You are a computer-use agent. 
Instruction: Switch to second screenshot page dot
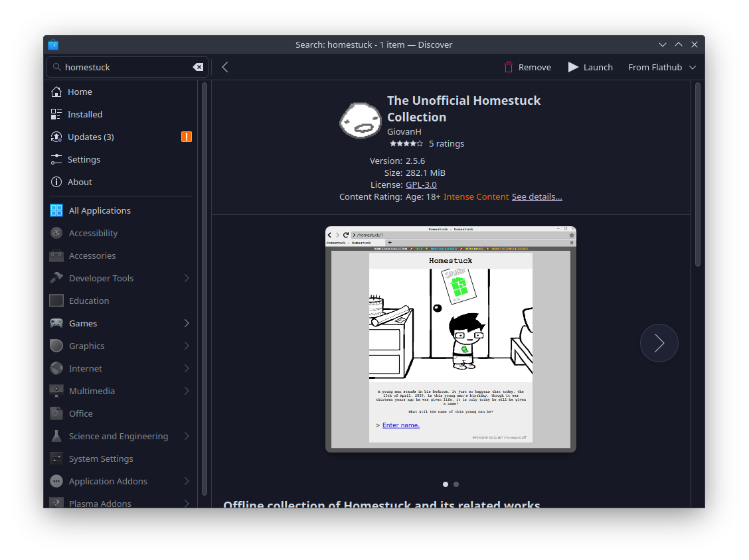click(456, 484)
